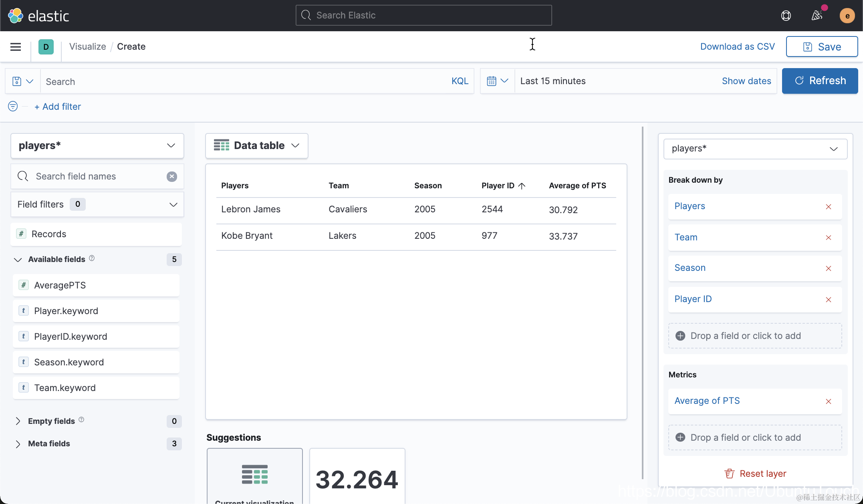Open the Data table chart type dropdown
Screen dimensions: 863x504
257,145
